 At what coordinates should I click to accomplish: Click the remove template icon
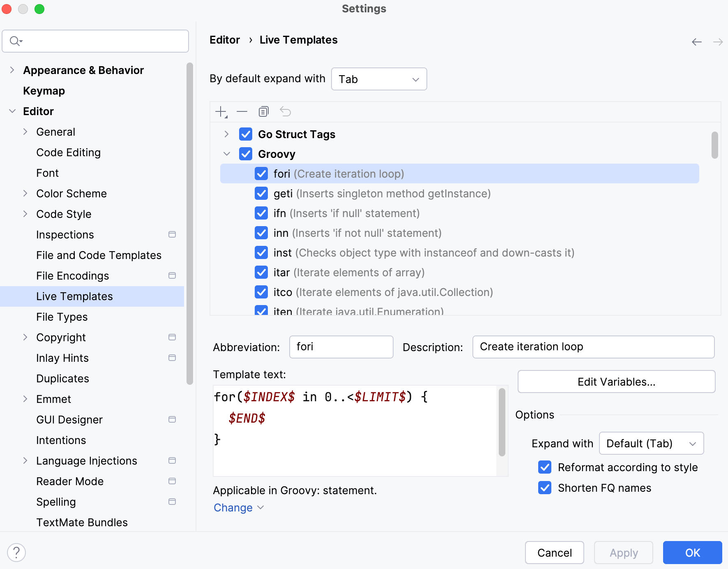(242, 111)
